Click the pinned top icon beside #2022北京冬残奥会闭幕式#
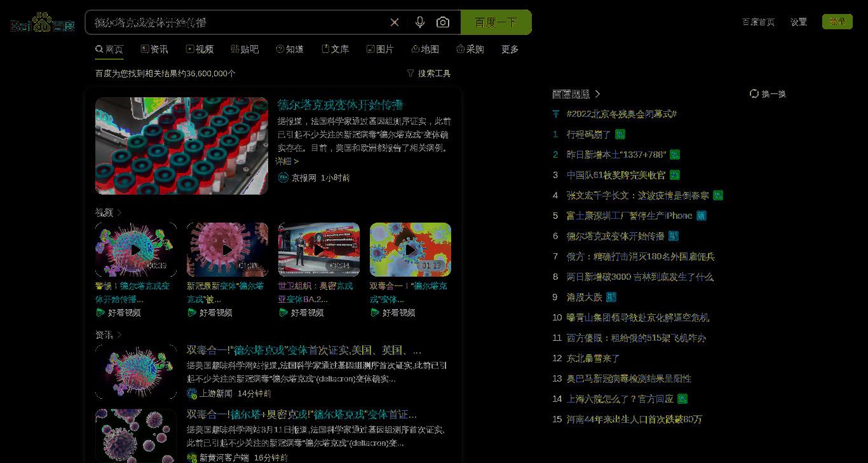 coord(555,114)
